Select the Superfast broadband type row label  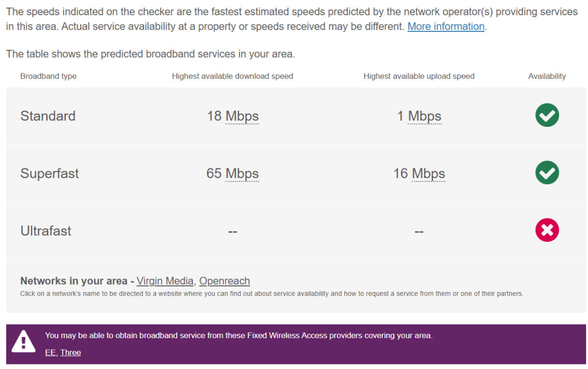(x=49, y=174)
